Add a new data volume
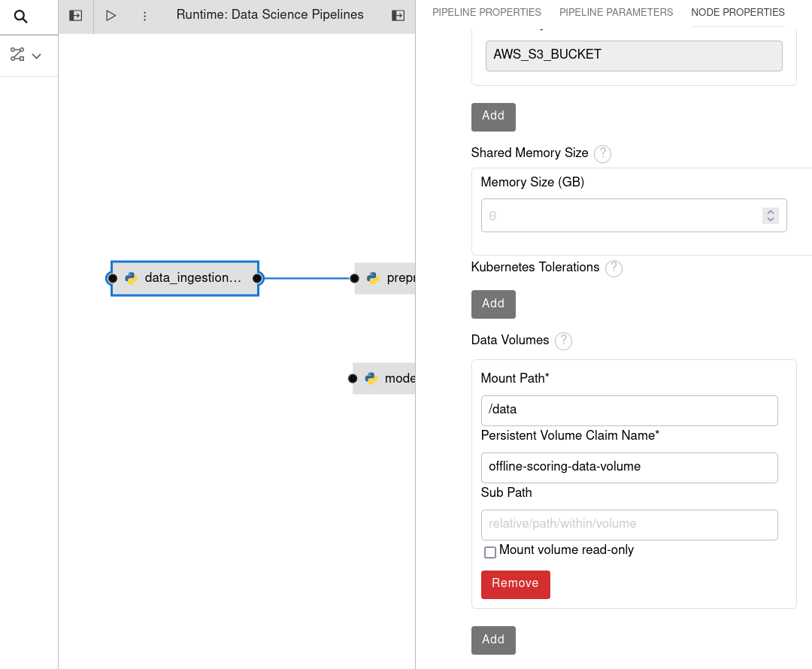The height and width of the screenshot is (669, 812). 493,640
